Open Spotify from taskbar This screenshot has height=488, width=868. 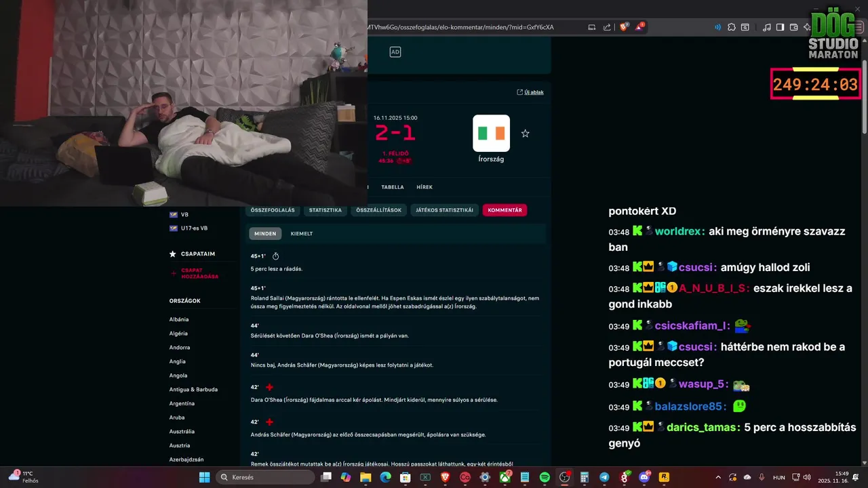point(545,477)
